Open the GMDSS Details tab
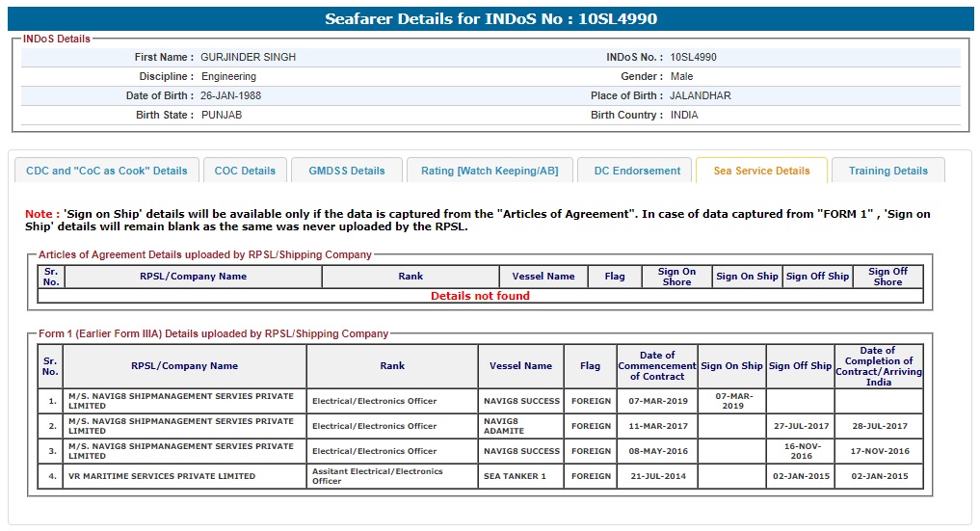The image size is (980, 531). [x=347, y=171]
